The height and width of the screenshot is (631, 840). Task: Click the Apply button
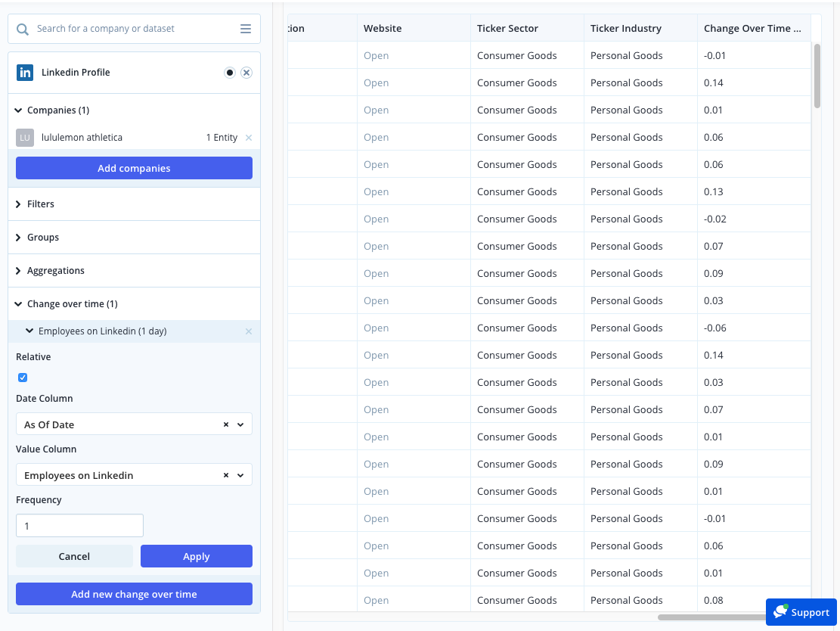[196, 556]
